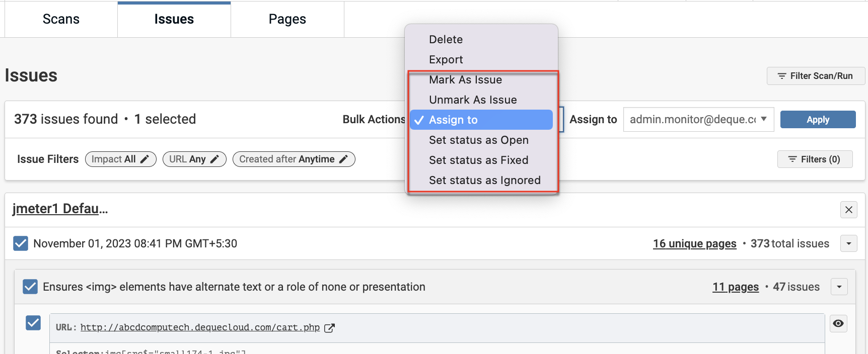This screenshot has width=868, height=354.
Task: Open the Assign to email dropdown
Action: 698,120
